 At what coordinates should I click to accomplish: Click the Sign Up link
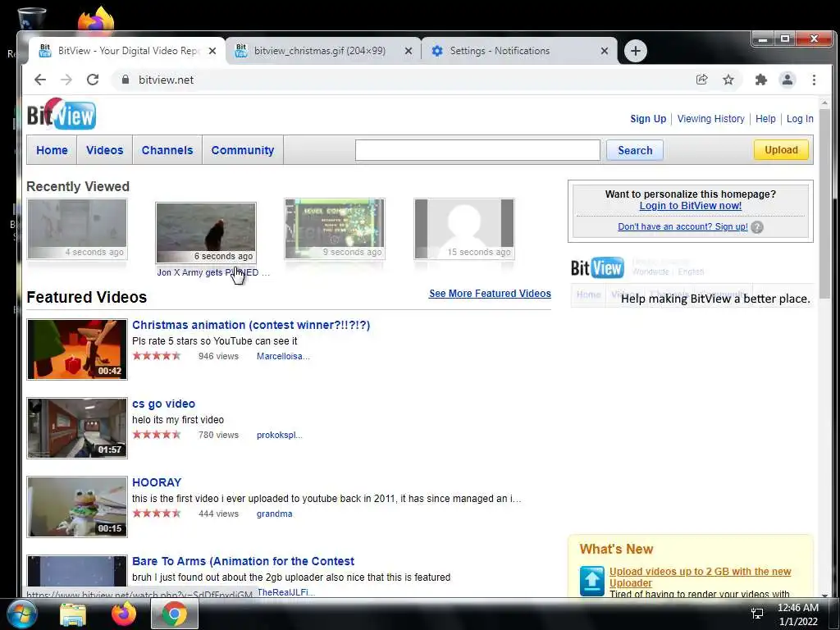coord(648,119)
